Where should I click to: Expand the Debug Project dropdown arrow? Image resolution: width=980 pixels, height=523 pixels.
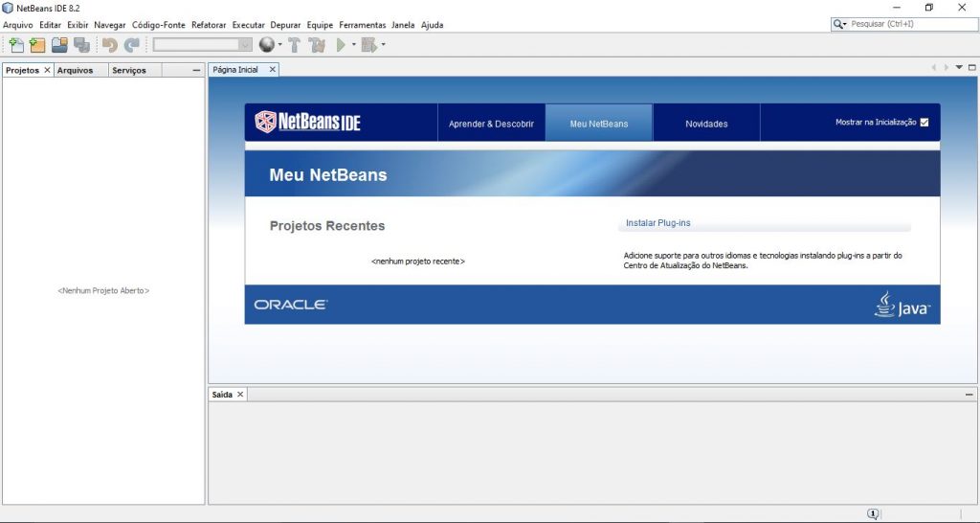coord(383,45)
